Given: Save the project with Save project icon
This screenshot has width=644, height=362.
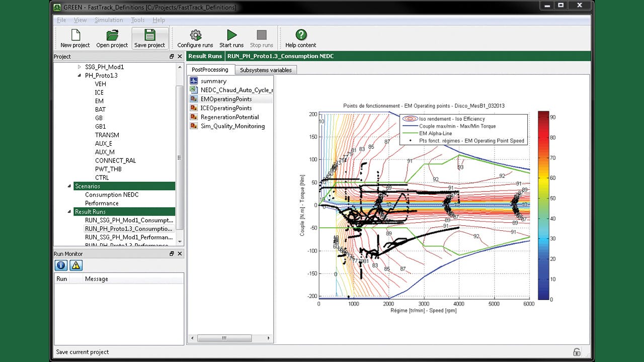Looking at the screenshot, I should [149, 35].
